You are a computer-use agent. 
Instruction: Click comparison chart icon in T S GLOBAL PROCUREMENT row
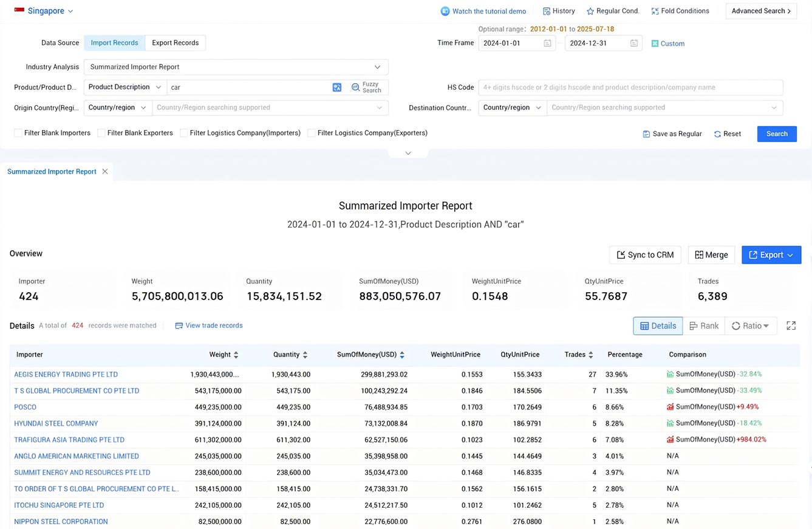[670, 391]
